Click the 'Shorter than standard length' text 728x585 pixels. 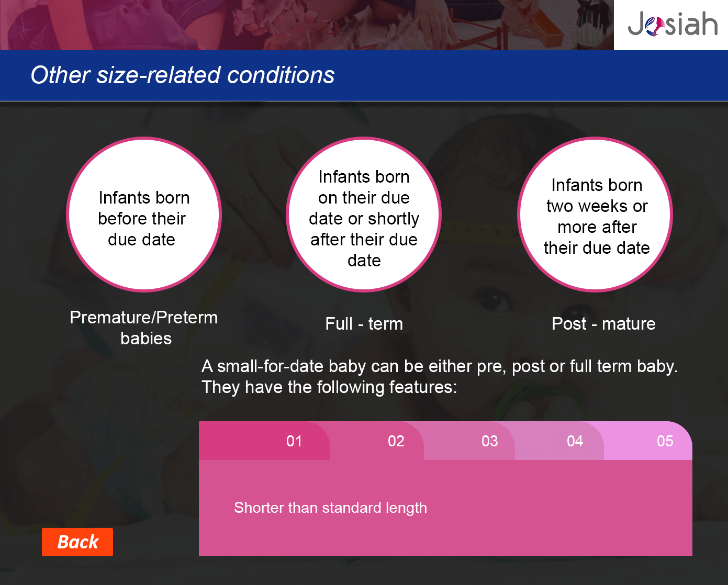tap(330, 508)
